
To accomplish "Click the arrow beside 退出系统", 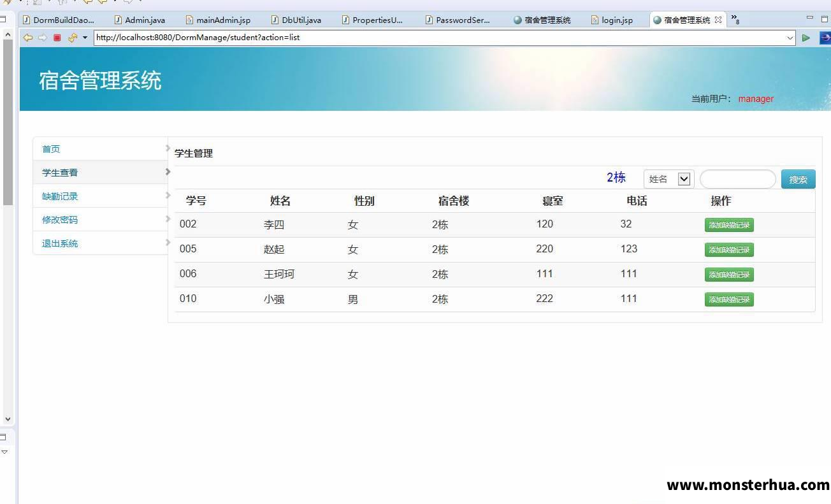I will click(x=168, y=242).
